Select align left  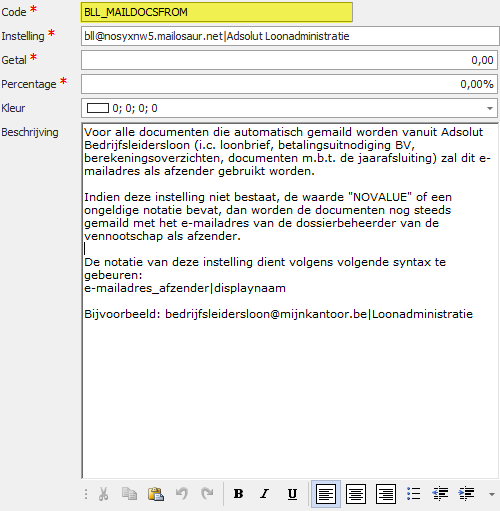point(326,494)
